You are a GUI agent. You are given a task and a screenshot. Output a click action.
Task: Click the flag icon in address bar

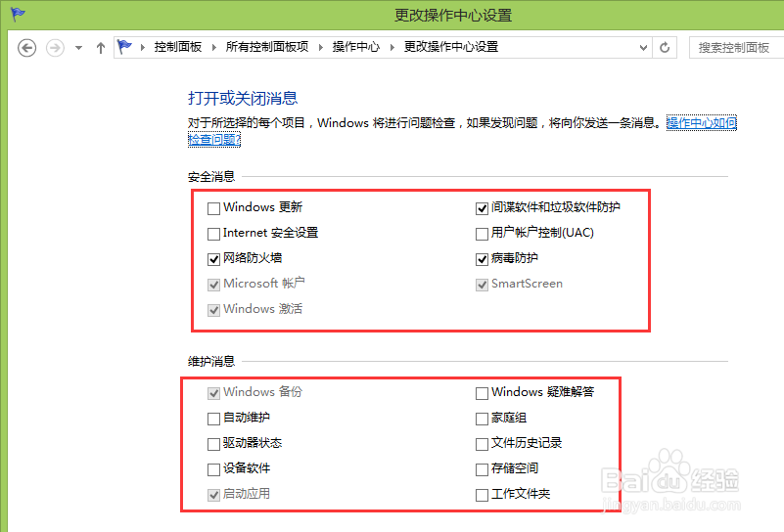point(124,47)
